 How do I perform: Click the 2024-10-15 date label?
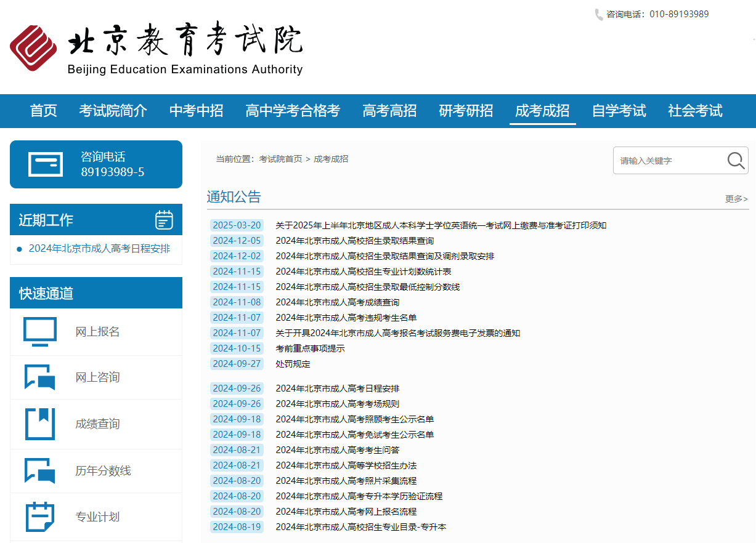coord(237,348)
